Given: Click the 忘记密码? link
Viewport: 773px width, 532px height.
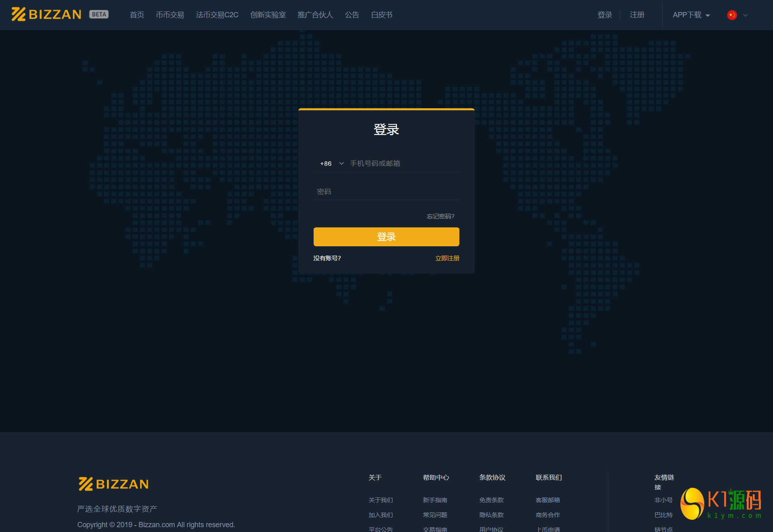Looking at the screenshot, I should pyautogui.click(x=440, y=216).
